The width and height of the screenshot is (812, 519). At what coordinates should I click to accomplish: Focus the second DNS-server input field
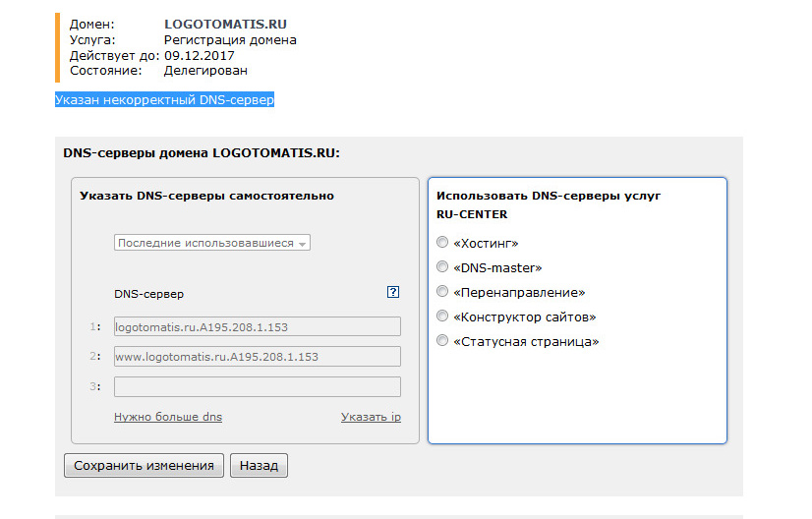tap(258, 357)
